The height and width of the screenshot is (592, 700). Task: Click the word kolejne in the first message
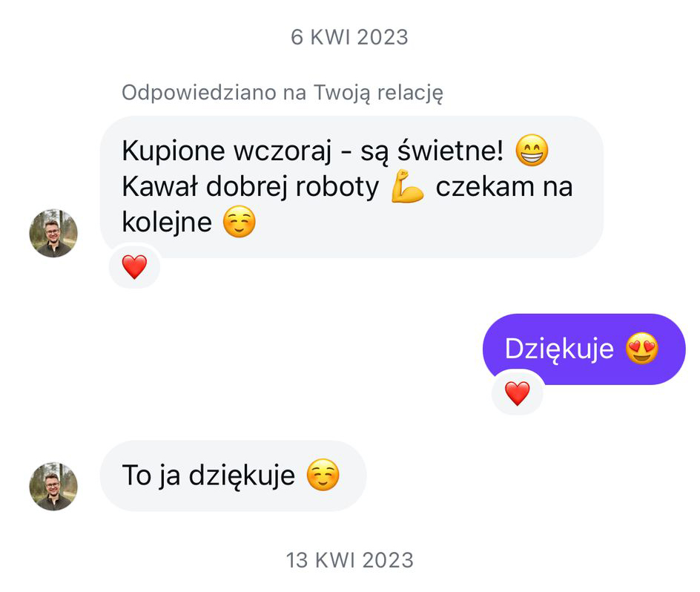tap(167, 222)
